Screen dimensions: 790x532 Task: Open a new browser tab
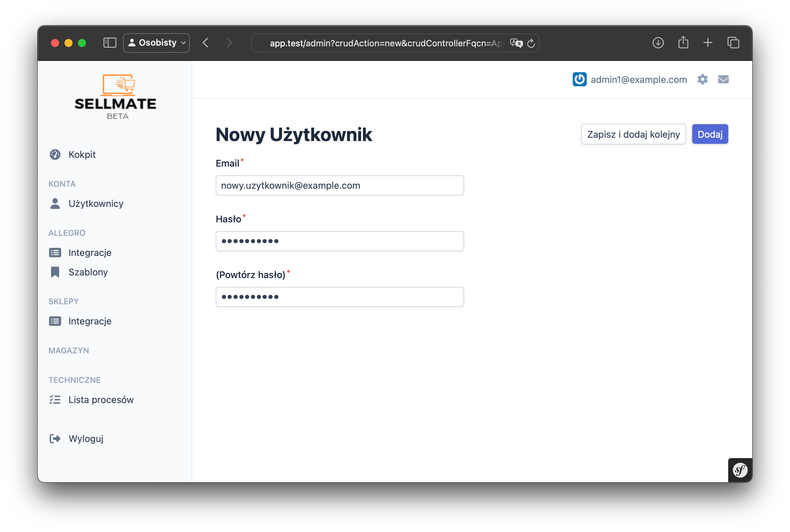707,43
